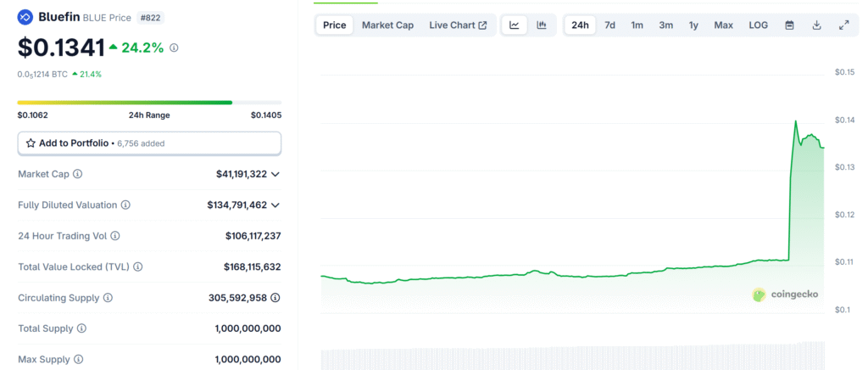Choose the Max time range

(x=723, y=25)
